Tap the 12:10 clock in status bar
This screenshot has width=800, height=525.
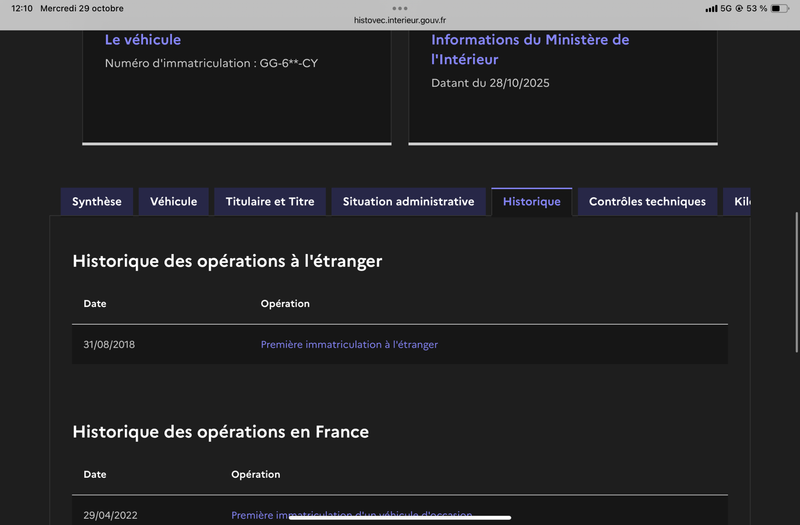21,8
